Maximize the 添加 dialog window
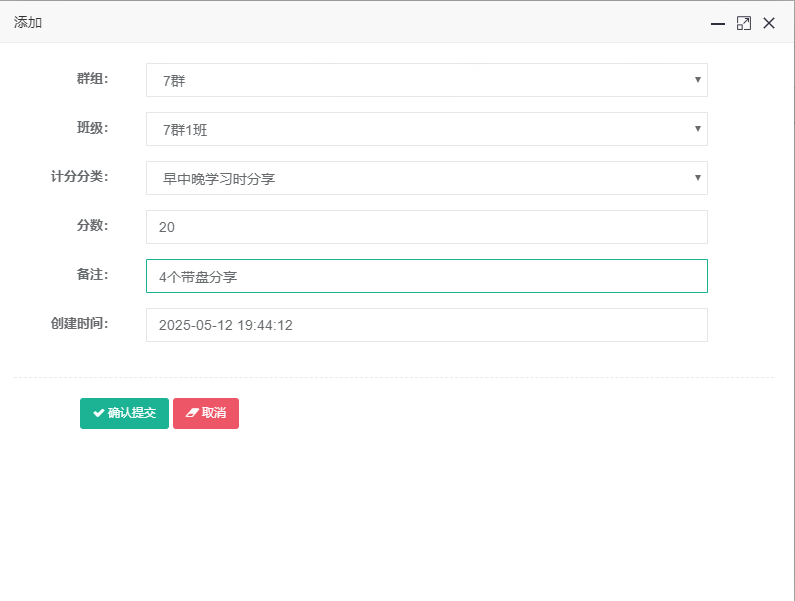Screen dimensions: 795x601 point(743,23)
